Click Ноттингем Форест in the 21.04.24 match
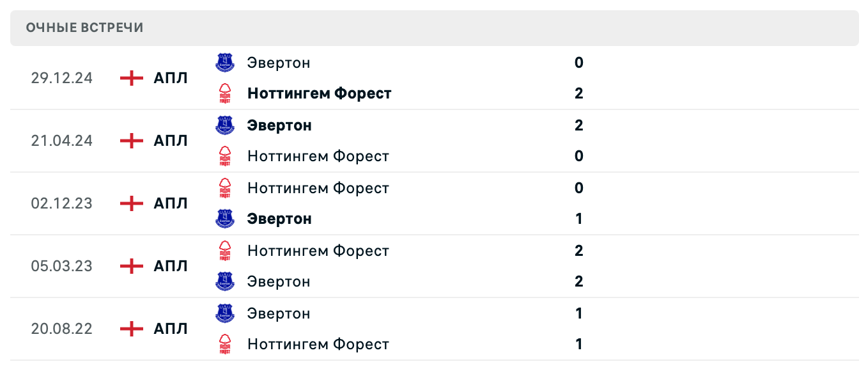The height and width of the screenshot is (371, 868). (318, 155)
